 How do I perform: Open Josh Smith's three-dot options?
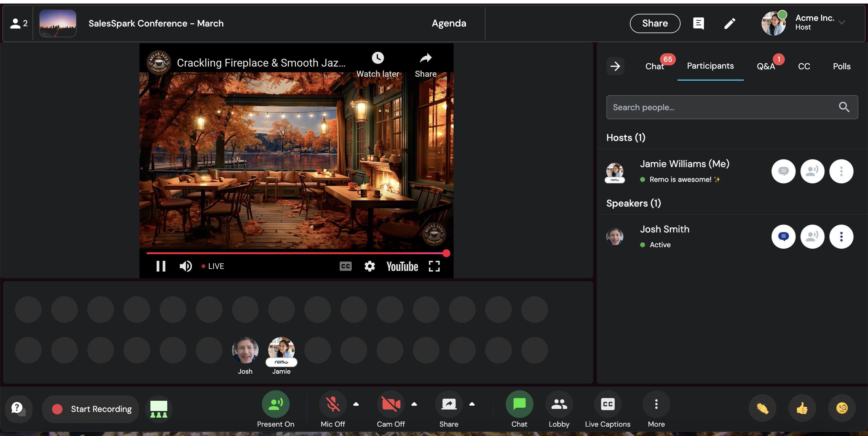click(x=841, y=237)
